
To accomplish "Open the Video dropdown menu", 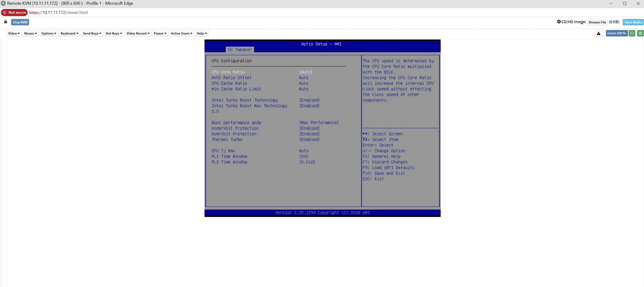I will (x=14, y=33).
